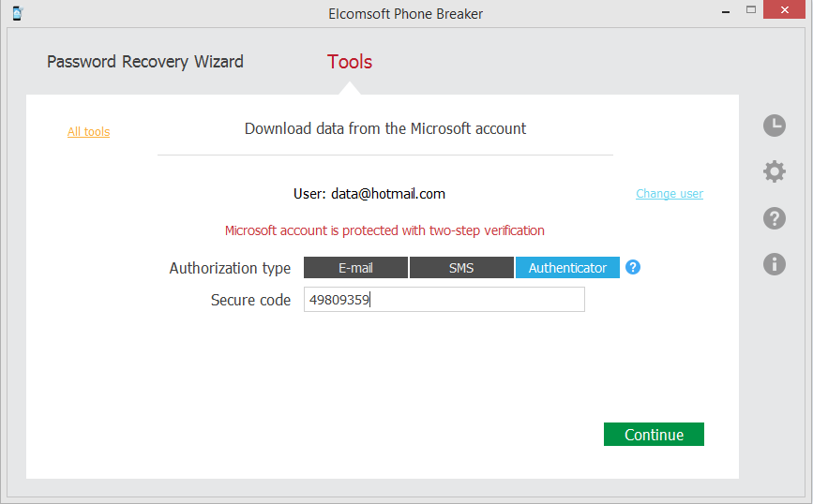The height and width of the screenshot is (504, 813).
Task: Open help via the gray question mark icon
Action: [x=775, y=218]
